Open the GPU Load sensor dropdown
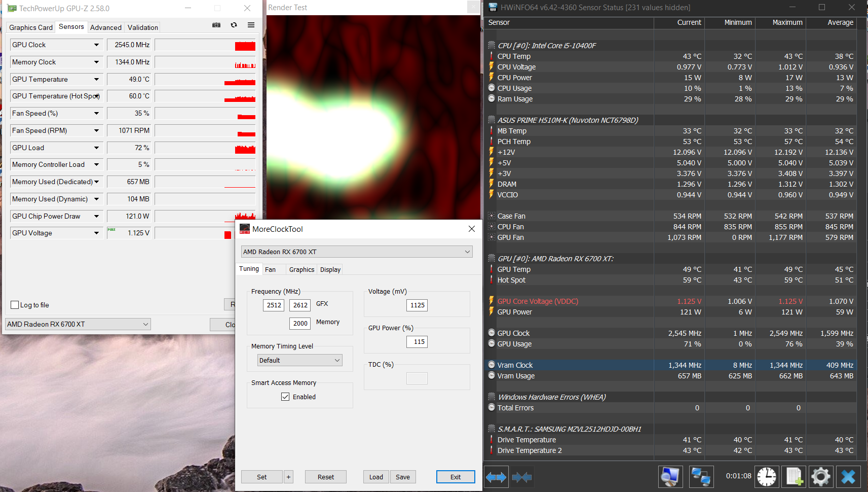The image size is (868, 492). pos(96,148)
